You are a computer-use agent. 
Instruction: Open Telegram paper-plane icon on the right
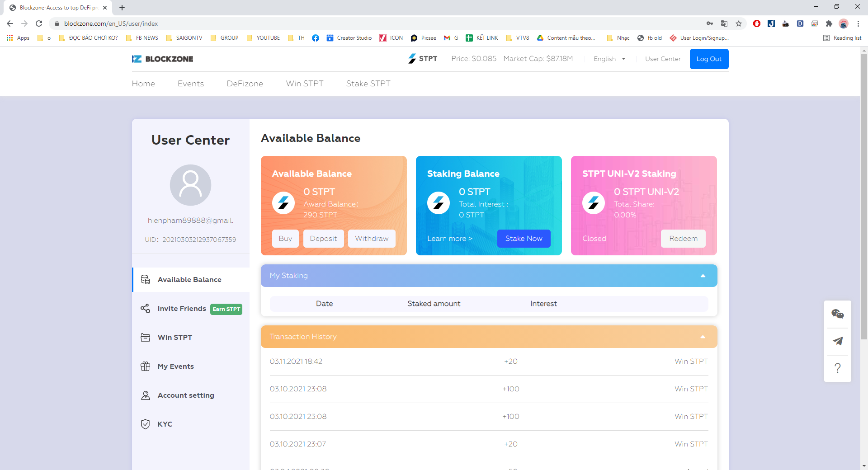tap(837, 341)
